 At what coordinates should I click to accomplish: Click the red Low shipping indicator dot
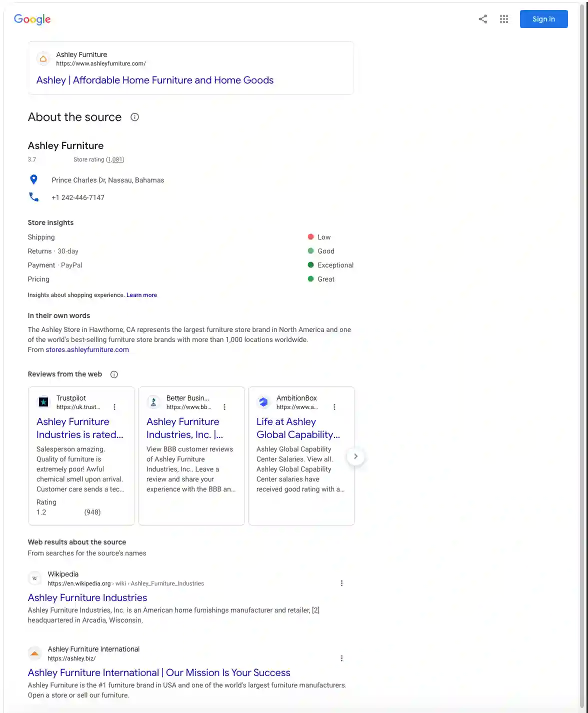[310, 236]
